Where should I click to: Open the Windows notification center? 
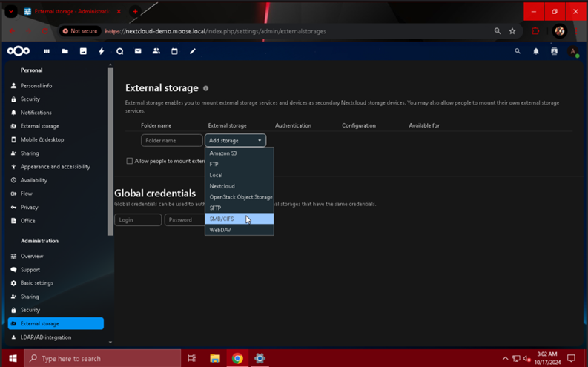click(571, 358)
